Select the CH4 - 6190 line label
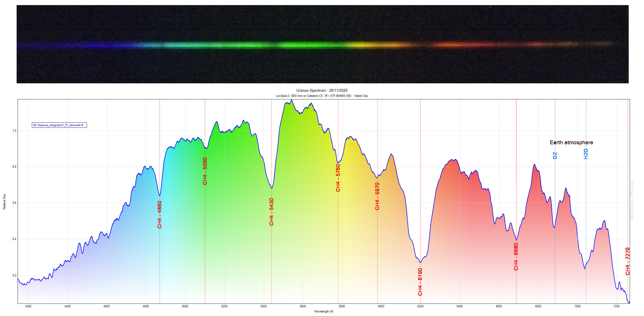Screen dimensions: 644x316 [x=420, y=282]
